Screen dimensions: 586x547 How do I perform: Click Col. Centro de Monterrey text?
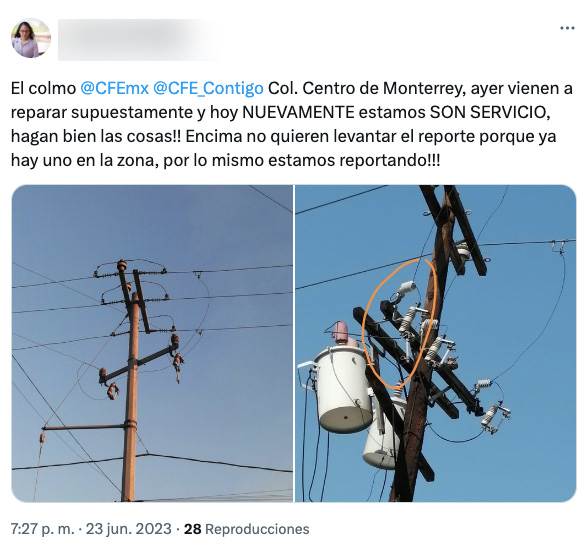point(367,89)
